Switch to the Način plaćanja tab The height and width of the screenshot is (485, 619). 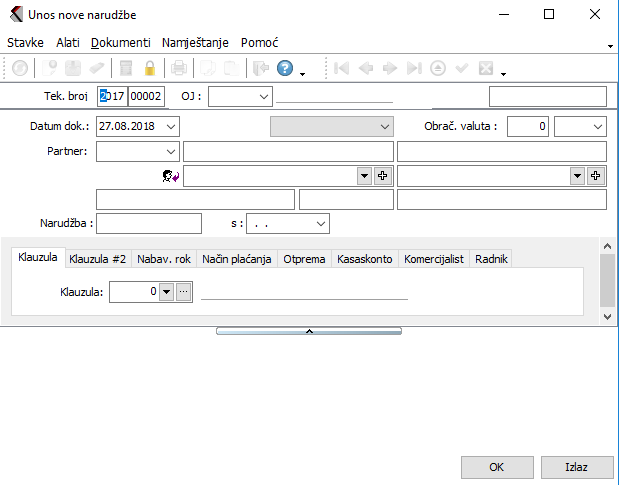pos(236,259)
